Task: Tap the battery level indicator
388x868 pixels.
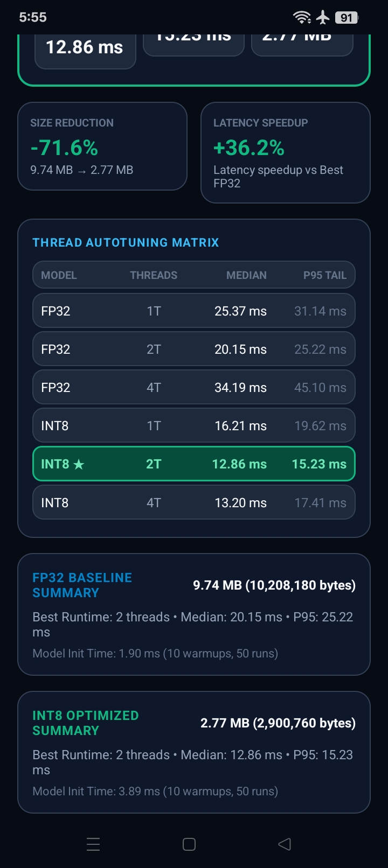Action: [347, 18]
